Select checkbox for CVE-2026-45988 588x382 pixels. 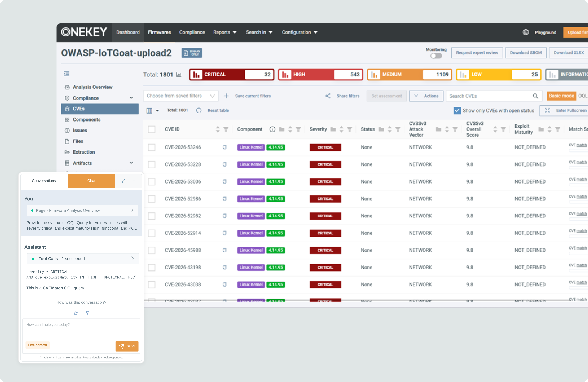(151, 250)
